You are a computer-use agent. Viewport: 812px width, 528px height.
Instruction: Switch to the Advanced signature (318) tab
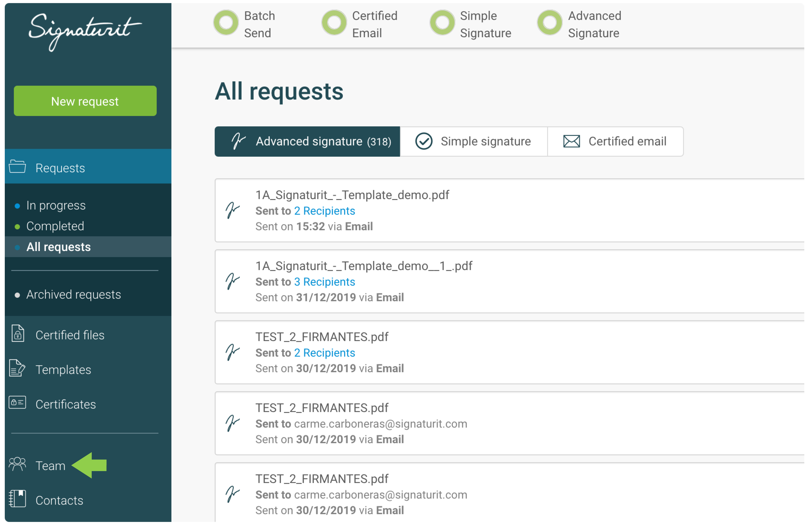click(308, 142)
